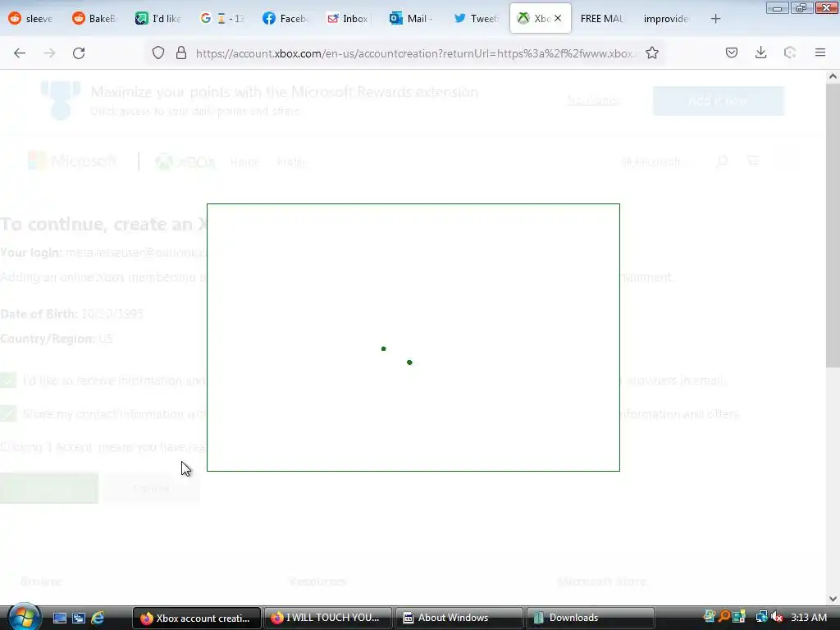
Task: Close the Xbox tab
Action: point(558,18)
